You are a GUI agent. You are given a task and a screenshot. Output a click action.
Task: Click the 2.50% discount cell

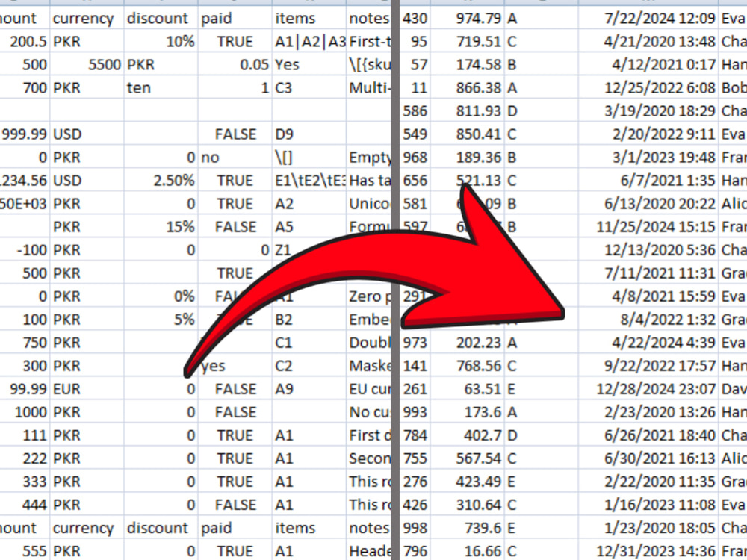point(161,181)
